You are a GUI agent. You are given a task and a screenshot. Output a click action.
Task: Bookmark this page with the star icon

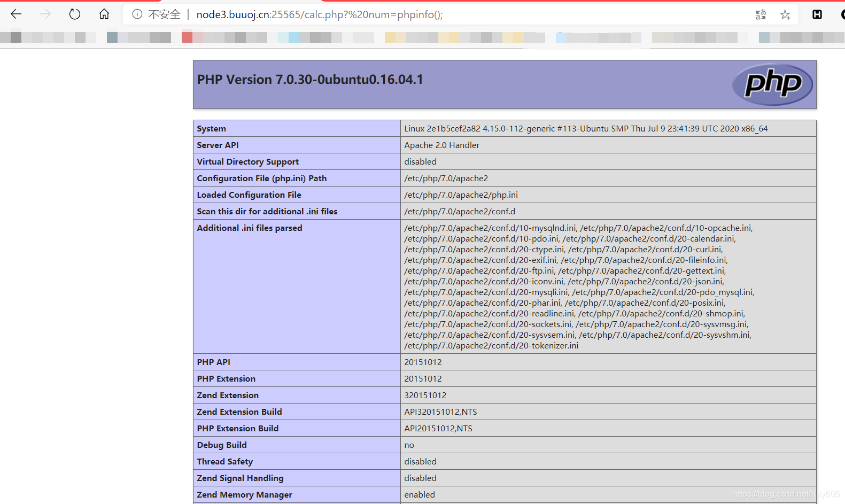785,14
